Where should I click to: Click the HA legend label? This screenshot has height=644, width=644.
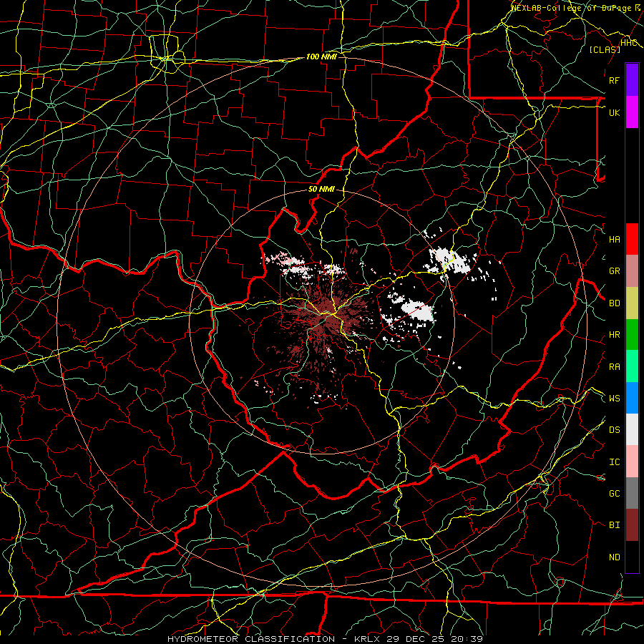[x=614, y=240]
